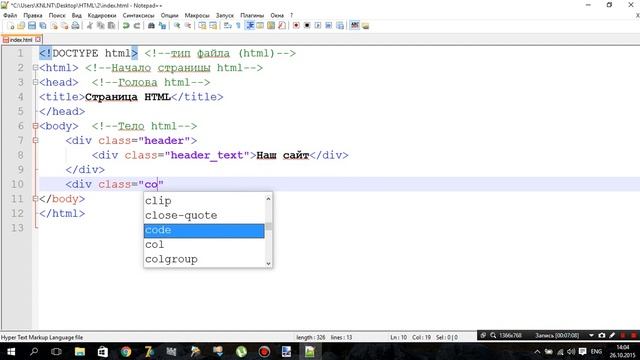Open the Поиск menu
This screenshot has width=640, height=360.
(57, 15)
